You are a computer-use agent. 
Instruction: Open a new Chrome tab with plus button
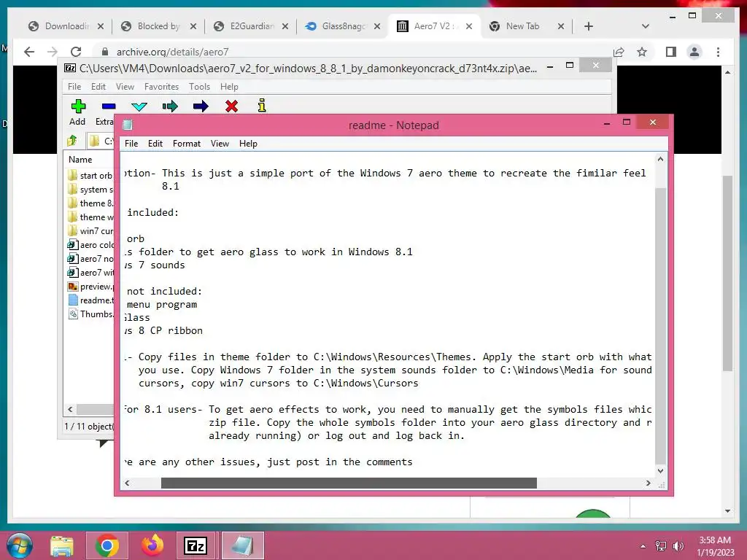click(589, 26)
